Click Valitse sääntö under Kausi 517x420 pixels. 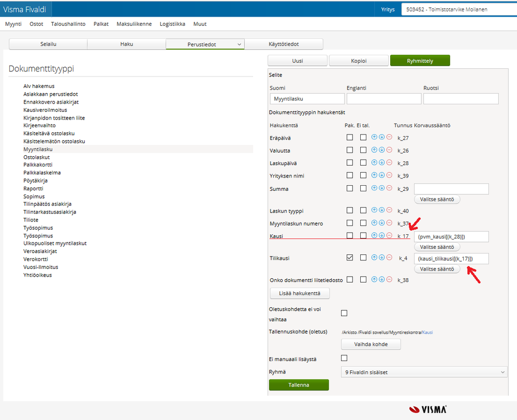point(437,247)
